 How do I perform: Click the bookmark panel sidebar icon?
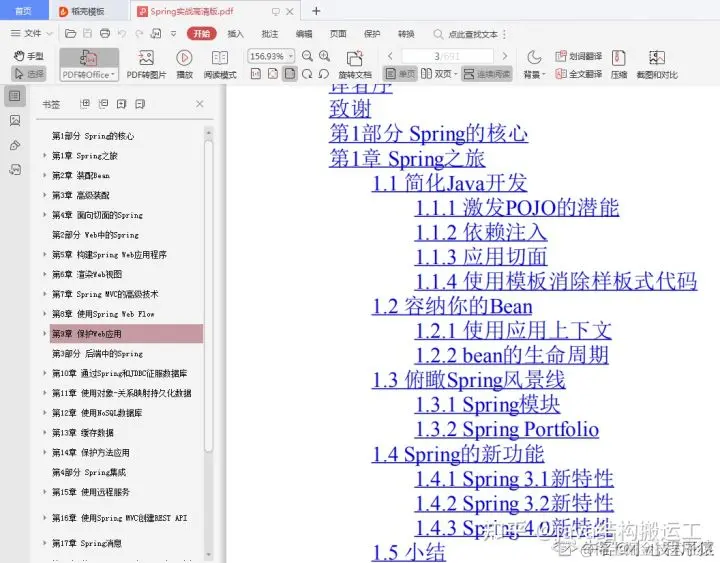pos(15,96)
